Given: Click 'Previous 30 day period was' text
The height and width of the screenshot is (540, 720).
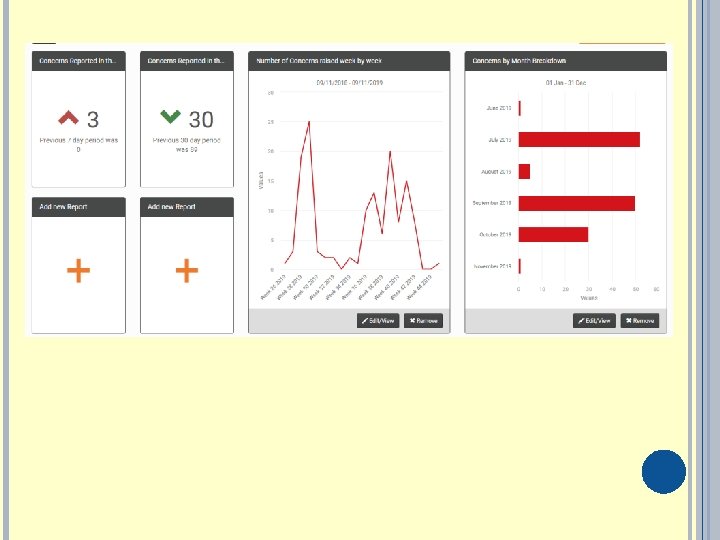Looking at the screenshot, I should pos(187,145).
